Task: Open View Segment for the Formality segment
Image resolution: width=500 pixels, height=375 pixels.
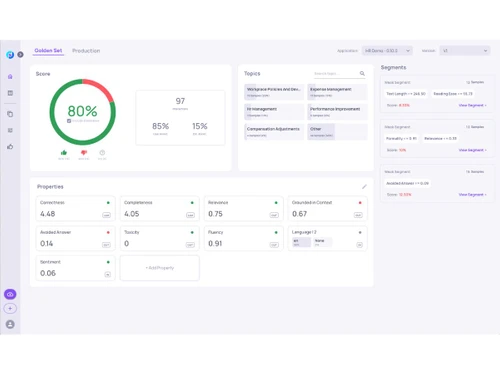Action: 472,150
